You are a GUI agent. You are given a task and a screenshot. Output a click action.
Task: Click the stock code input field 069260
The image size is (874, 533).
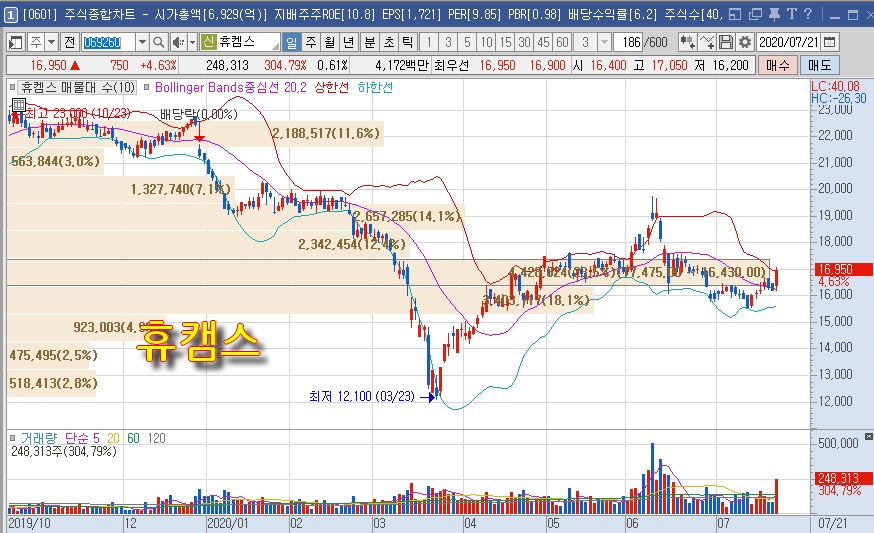(x=108, y=42)
